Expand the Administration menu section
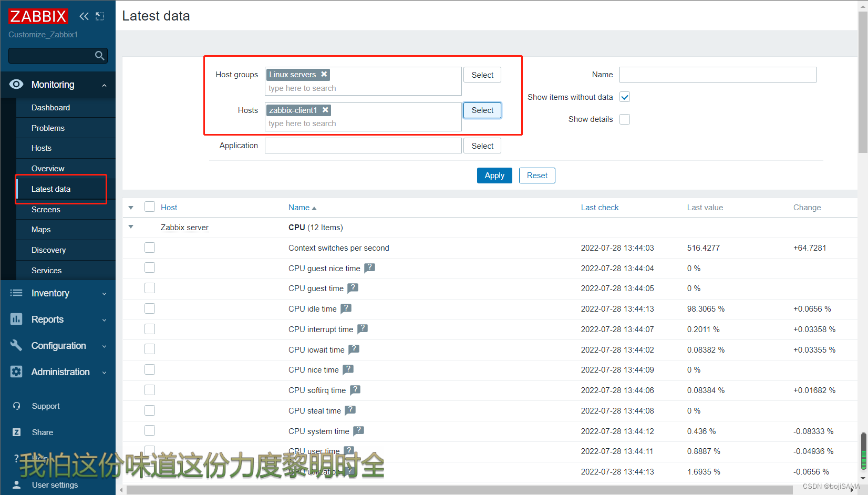Screen dimensions: 868x495 [x=104, y=373]
